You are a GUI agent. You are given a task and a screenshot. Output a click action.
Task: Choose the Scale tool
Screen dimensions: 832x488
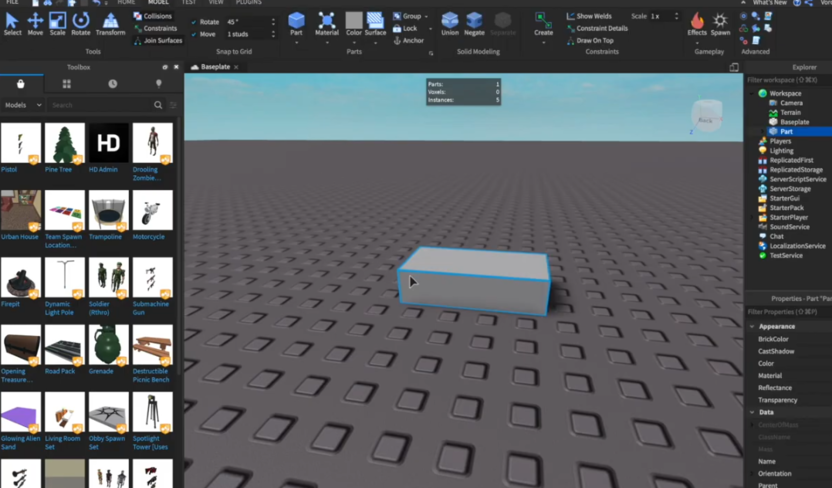(x=57, y=24)
